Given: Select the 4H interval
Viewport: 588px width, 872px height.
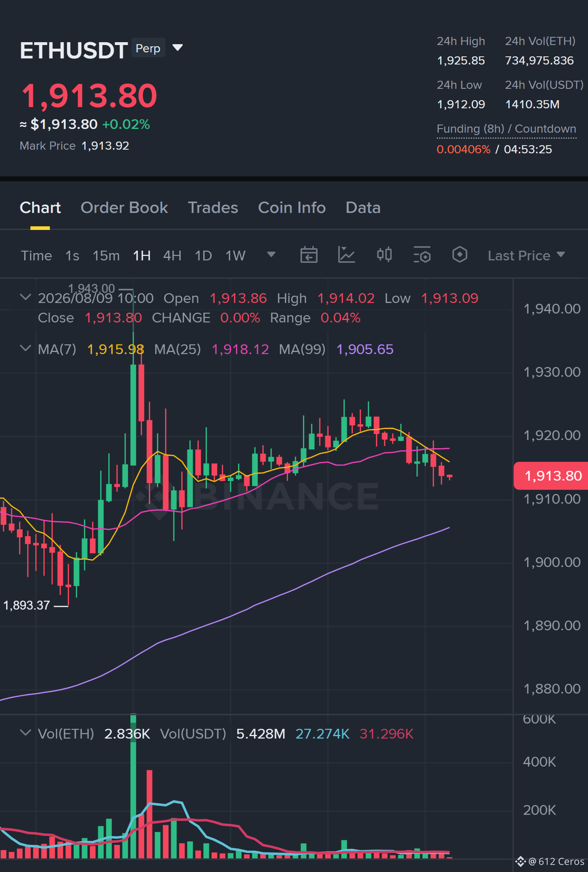Looking at the screenshot, I should click(172, 256).
